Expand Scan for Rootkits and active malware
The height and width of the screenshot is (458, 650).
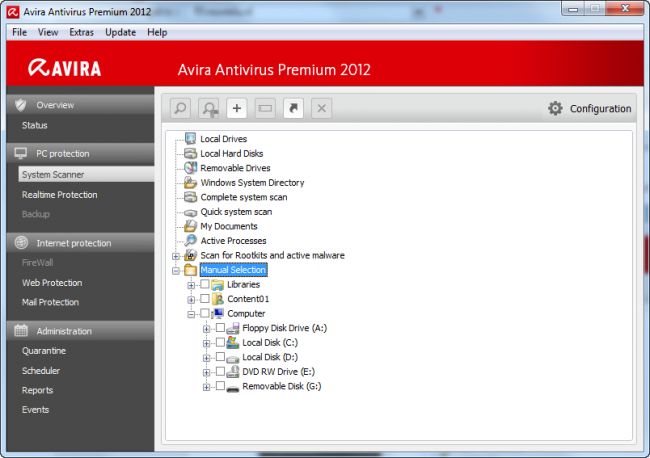[x=176, y=256]
